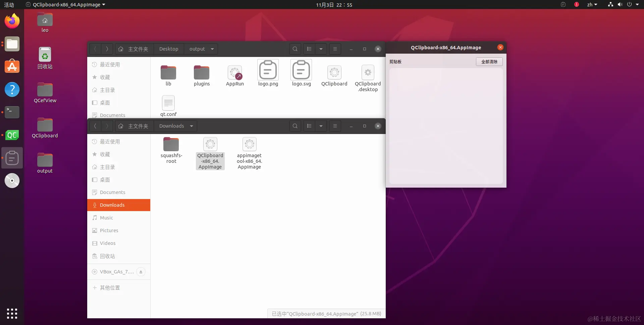
Task: Open the file manager hamburger menu
Action: point(335,49)
